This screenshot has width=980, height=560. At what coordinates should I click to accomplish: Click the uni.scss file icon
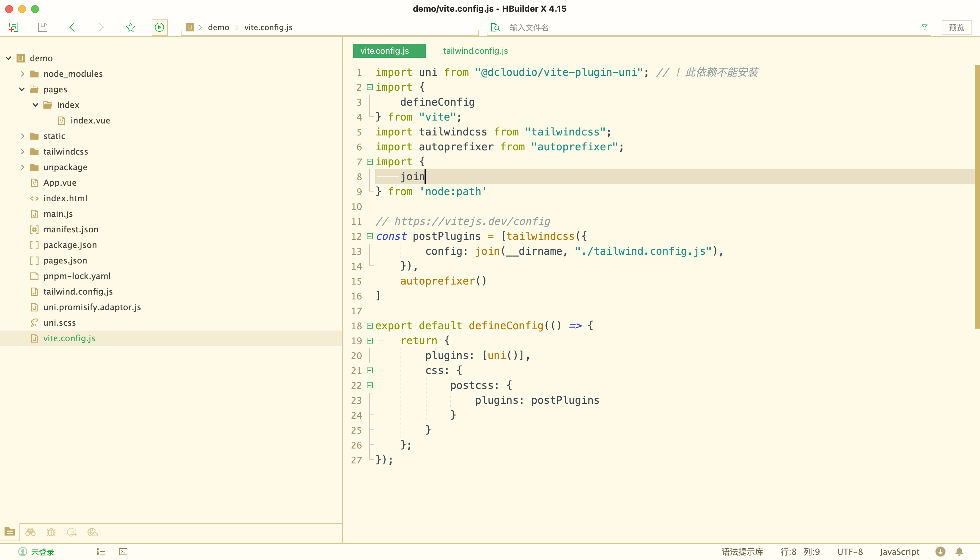pyautogui.click(x=34, y=323)
